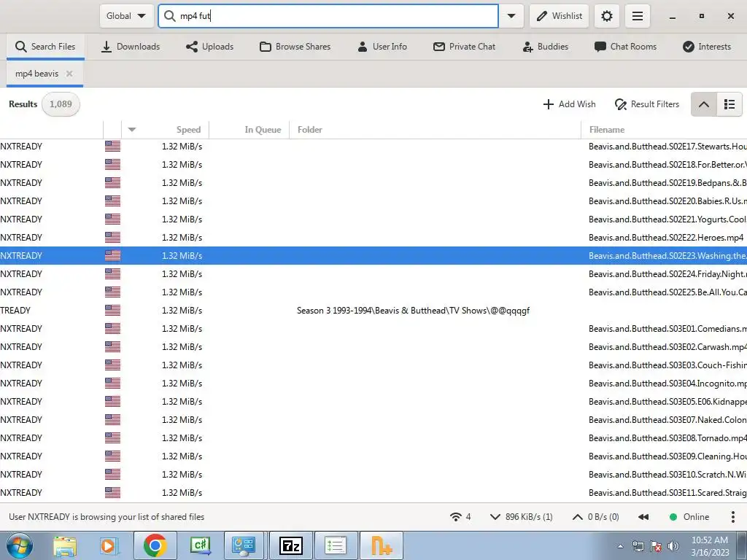Select S02E22.Heroes.mp4 file
This screenshot has width=747, height=560.
pyautogui.click(x=373, y=237)
